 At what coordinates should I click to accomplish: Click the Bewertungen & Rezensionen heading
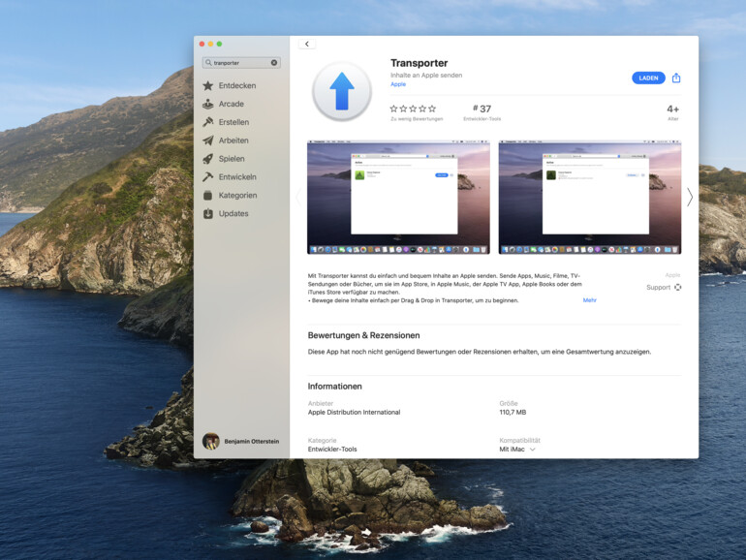tap(363, 335)
